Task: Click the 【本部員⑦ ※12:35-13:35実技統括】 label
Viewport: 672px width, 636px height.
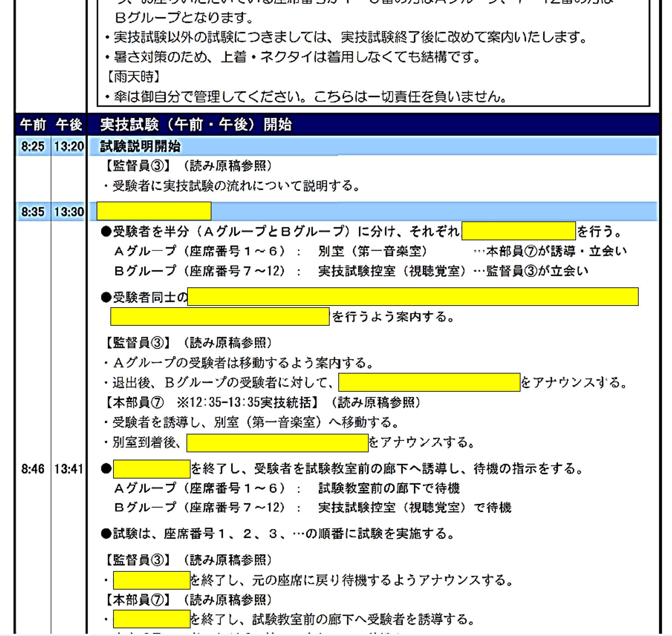Action: (212, 402)
